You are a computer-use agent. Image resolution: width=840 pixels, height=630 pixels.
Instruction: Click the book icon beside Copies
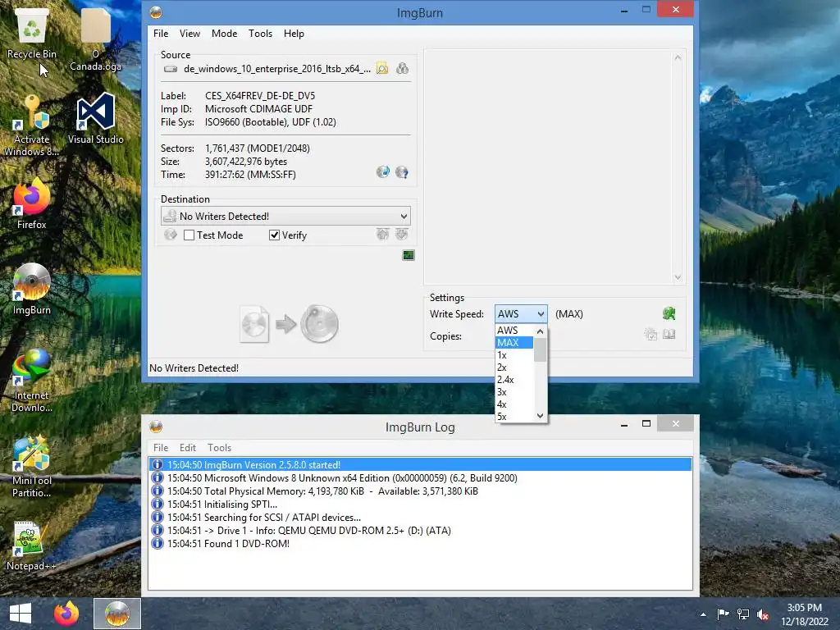click(x=669, y=335)
